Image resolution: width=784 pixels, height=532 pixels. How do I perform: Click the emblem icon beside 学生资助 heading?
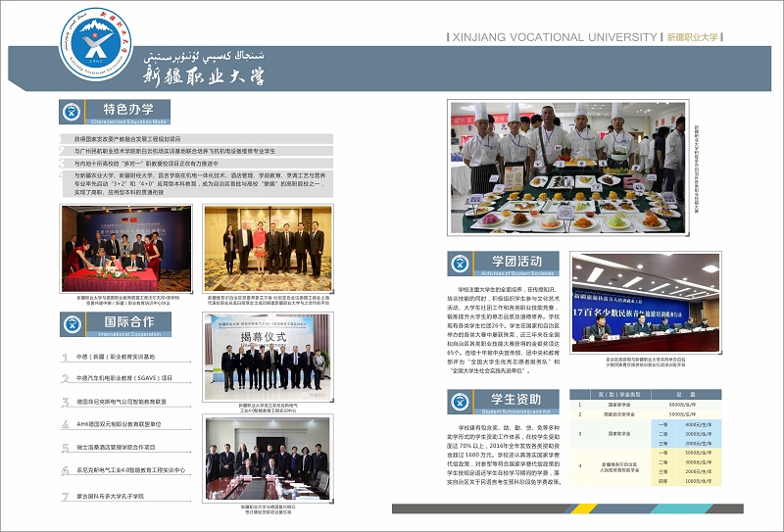(463, 402)
